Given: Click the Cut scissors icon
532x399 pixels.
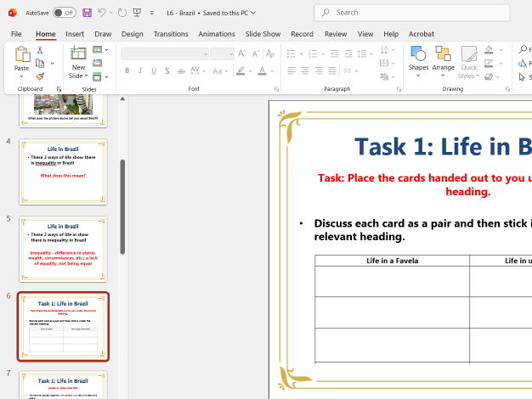Looking at the screenshot, I should [x=40, y=50].
